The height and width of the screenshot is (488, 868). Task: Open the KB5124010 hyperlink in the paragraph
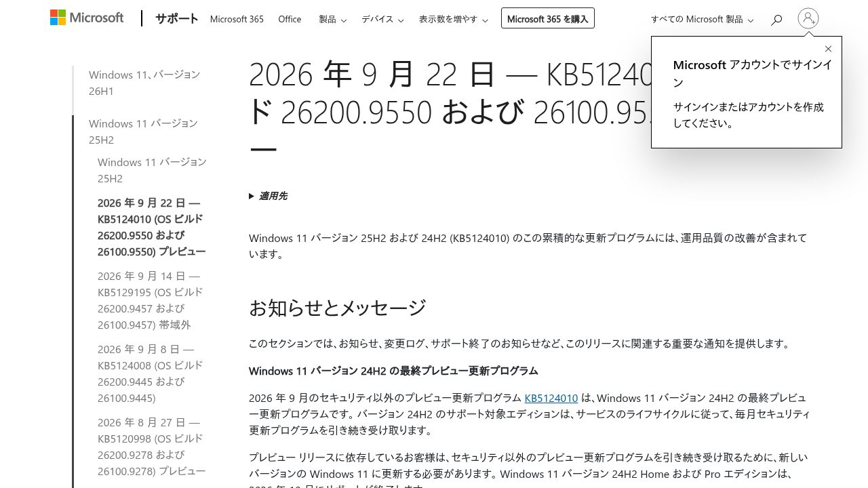pos(551,398)
